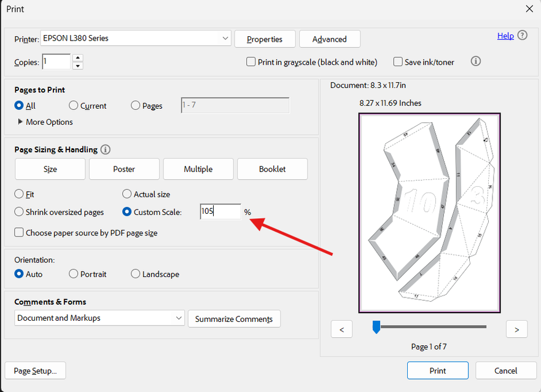Switch to the Poster sizing mode
Image resolution: width=541 pixels, height=392 pixels.
point(124,169)
